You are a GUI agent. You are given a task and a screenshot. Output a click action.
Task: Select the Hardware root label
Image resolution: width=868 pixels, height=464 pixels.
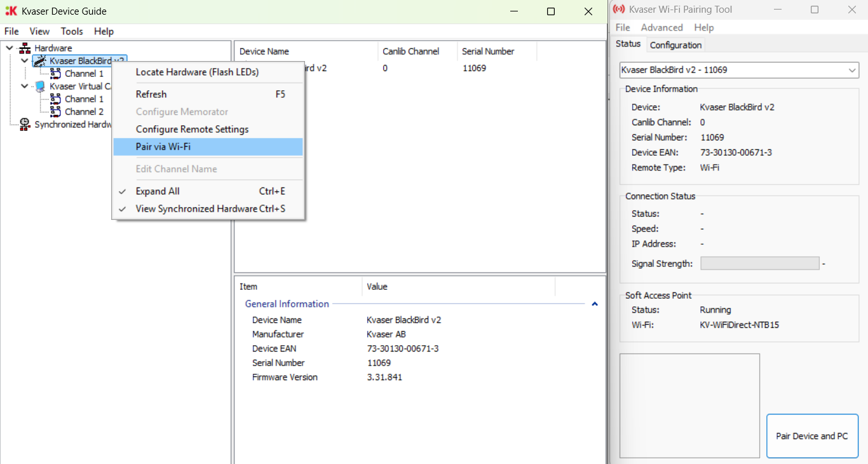(53, 48)
